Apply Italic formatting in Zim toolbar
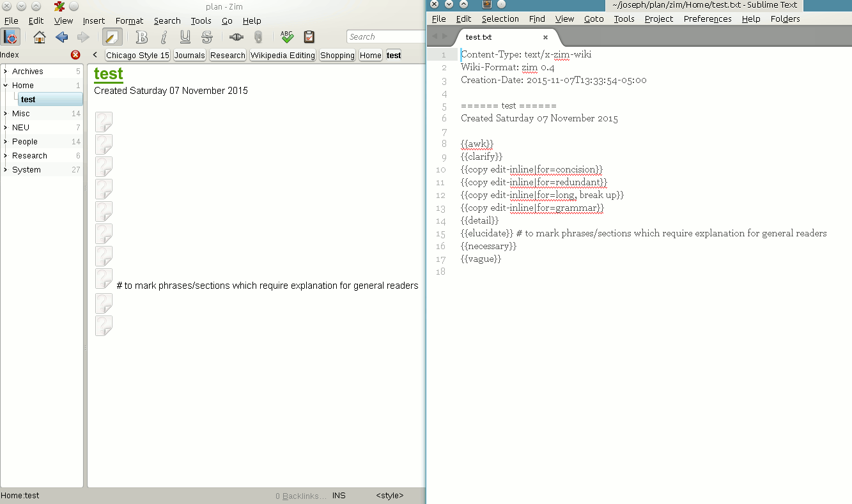 tap(164, 37)
